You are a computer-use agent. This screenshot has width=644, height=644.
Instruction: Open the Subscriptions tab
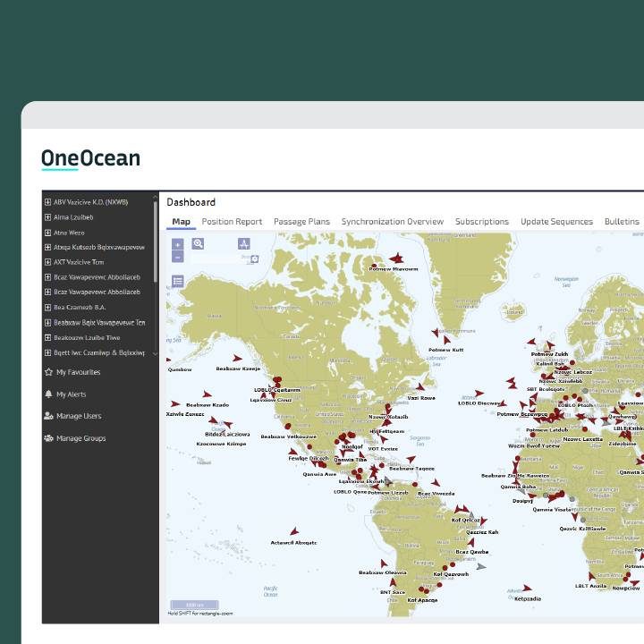pyautogui.click(x=481, y=222)
